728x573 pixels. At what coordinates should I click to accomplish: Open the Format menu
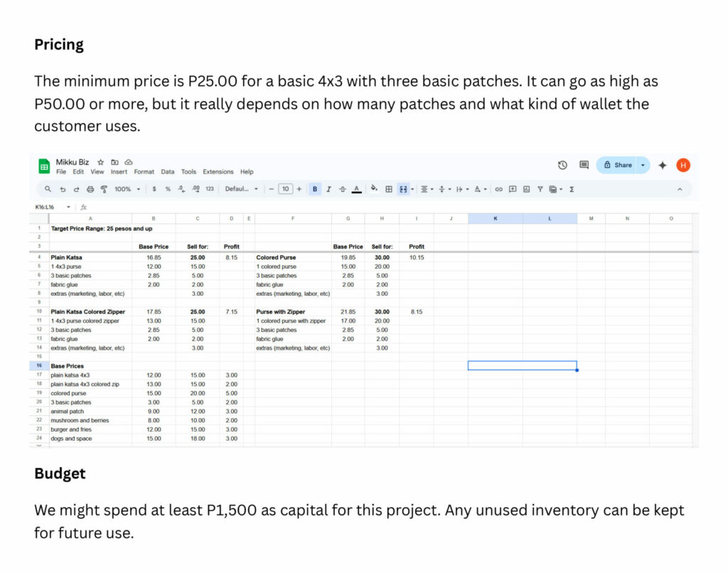click(144, 172)
